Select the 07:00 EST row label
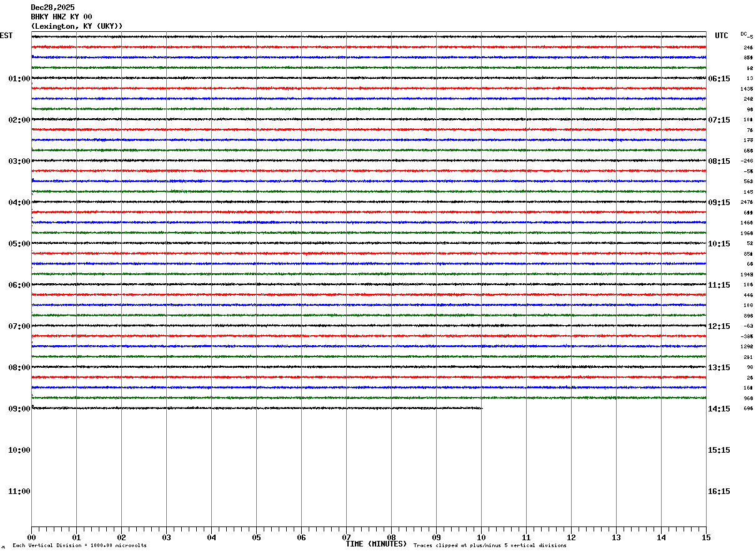The width and height of the screenshot is (756, 554). coord(19,326)
